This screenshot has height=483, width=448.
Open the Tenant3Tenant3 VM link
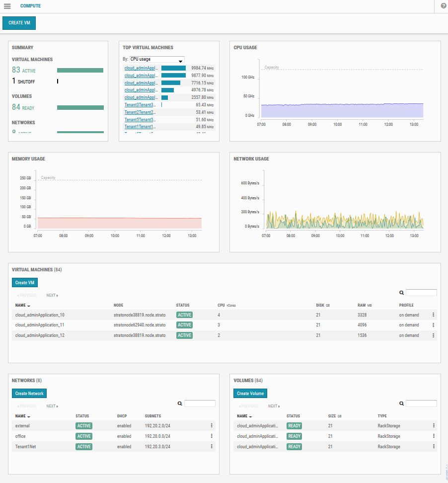point(140,105)
